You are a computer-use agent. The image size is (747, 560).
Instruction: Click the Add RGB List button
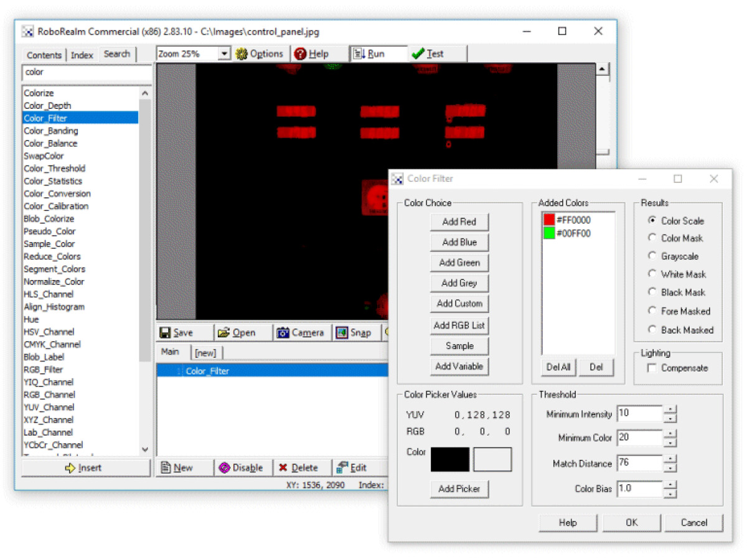pos(459,325)
